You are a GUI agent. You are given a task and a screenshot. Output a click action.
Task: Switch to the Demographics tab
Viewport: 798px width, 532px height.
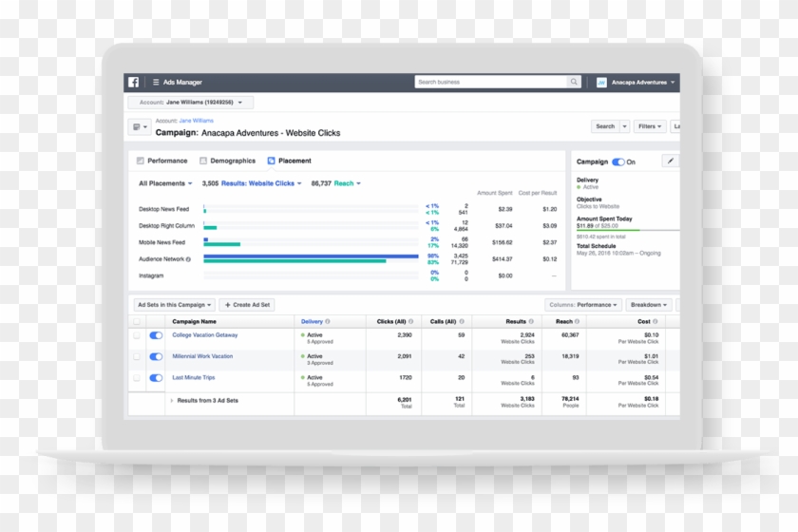tap(228, 161)
